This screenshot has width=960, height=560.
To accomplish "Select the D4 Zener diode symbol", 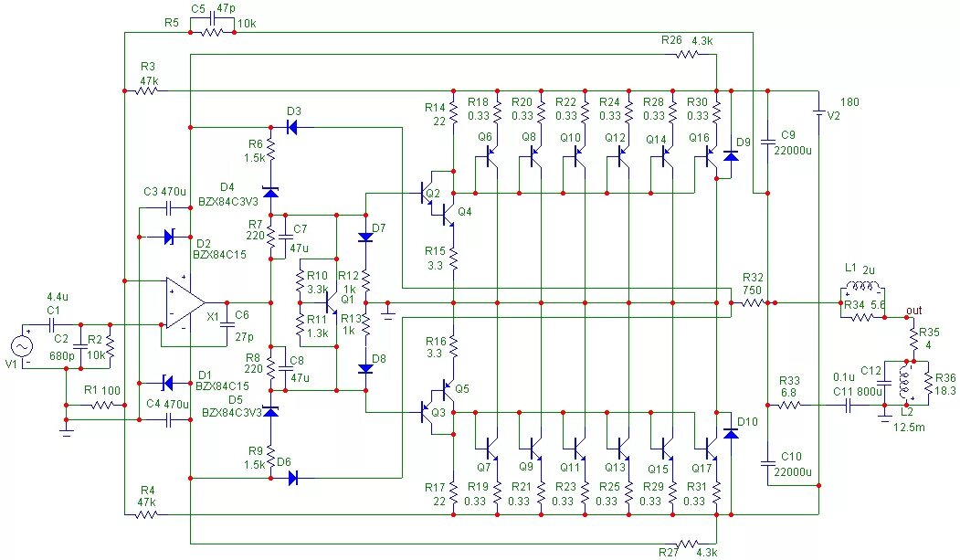I will [x=270, y=192].
